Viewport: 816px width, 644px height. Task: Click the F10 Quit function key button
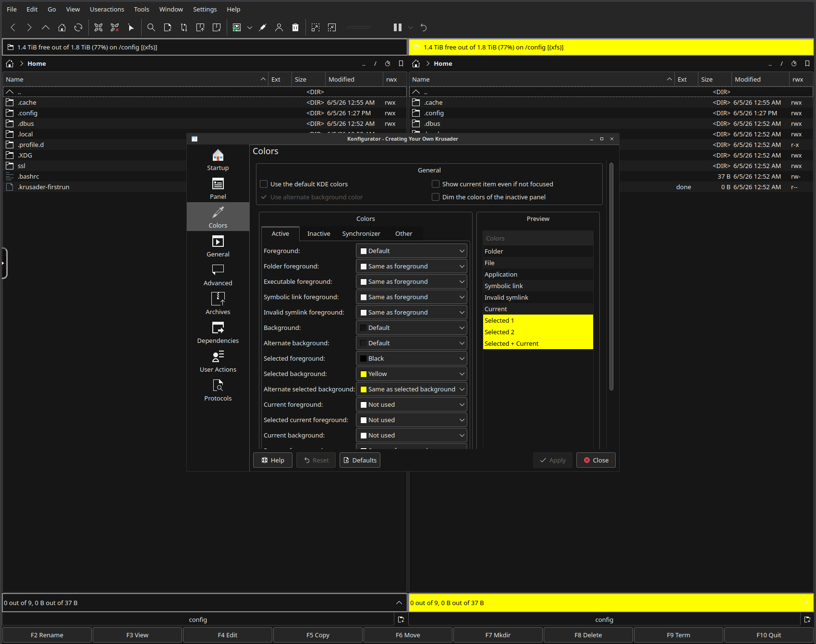[x=769, y=635]
